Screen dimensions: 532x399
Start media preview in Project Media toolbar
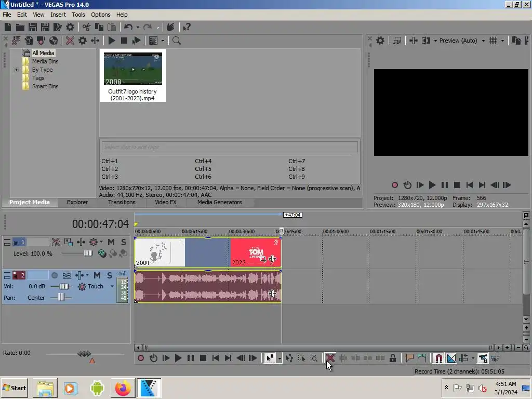click(x=112, y=41)
